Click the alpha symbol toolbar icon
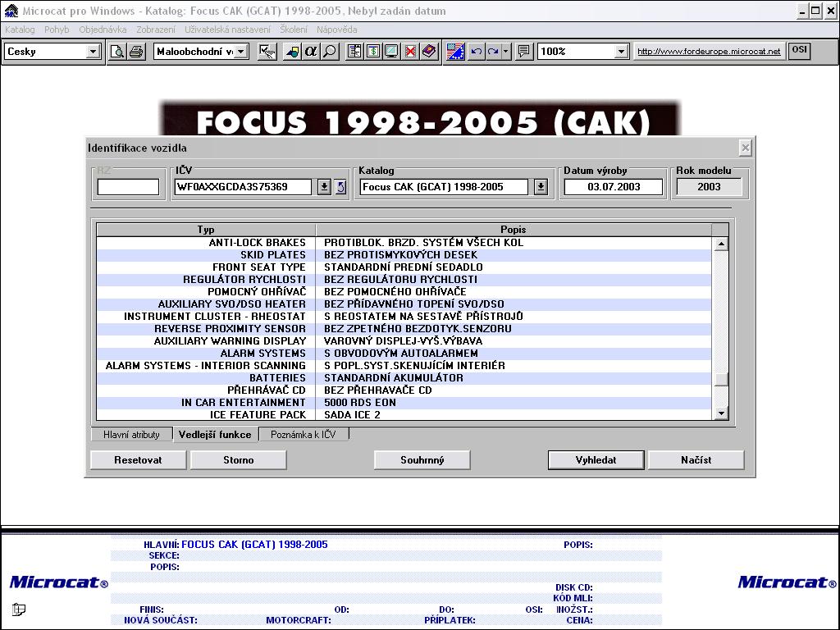Viewport: 840px width, 630px height. point(311,52)
